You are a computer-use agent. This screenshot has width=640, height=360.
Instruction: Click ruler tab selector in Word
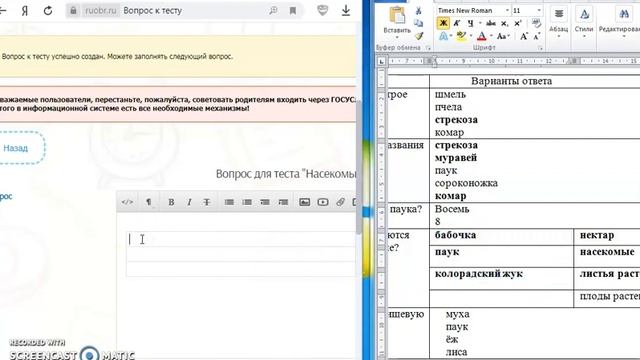pos(381,62)
